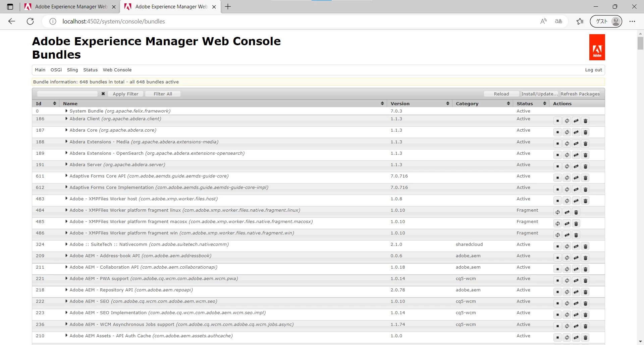This screenshot has width=644, height=345.
Task: Uninstall the Abdera Client bundle
Action: [x=586, y=121]
